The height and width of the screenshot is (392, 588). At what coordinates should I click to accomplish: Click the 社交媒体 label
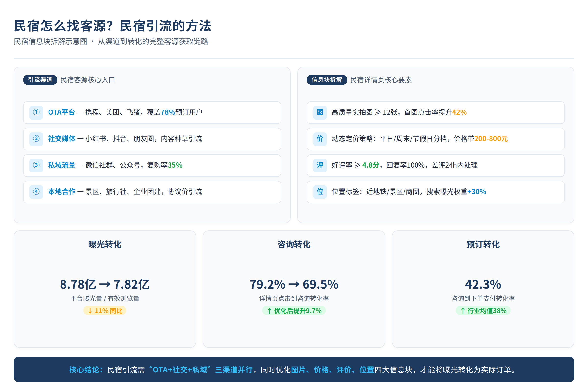click(61, 139)
